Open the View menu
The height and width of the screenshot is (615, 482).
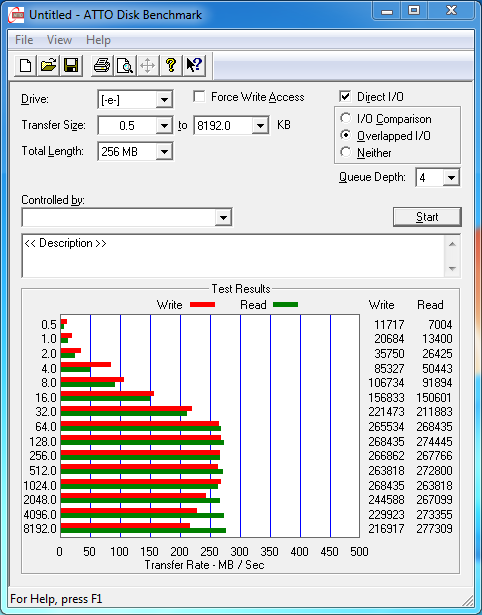pos(60,40)
